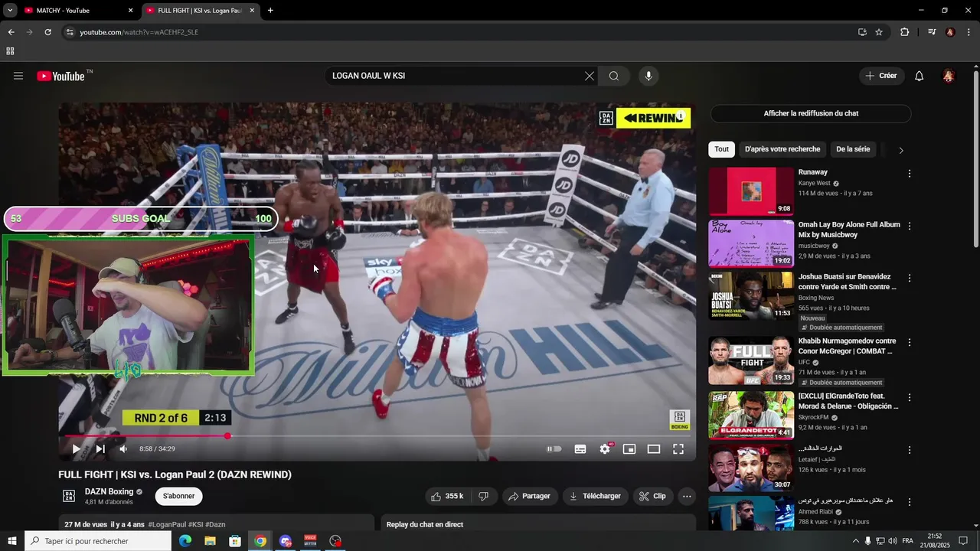The width and height of the screenshot is (980, 551).
Task: Open the Windows Start menu
Action: click(x=12, y=541)
